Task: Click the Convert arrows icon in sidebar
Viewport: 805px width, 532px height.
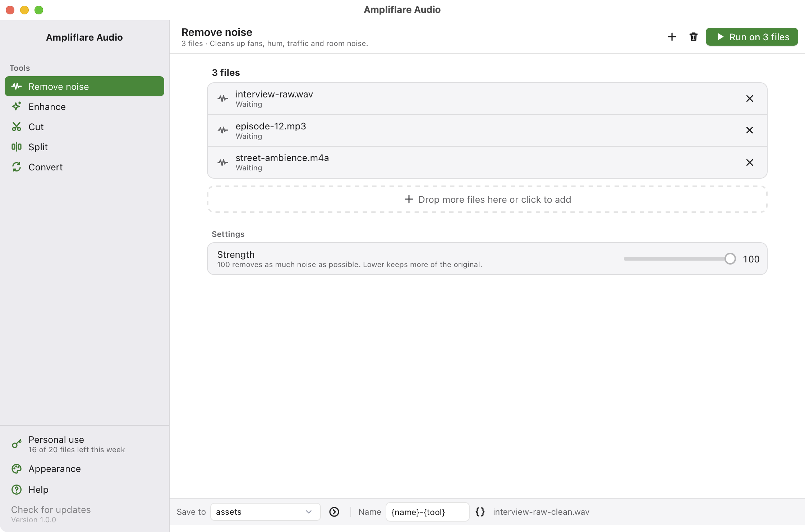Action: (x=17, y=167)
